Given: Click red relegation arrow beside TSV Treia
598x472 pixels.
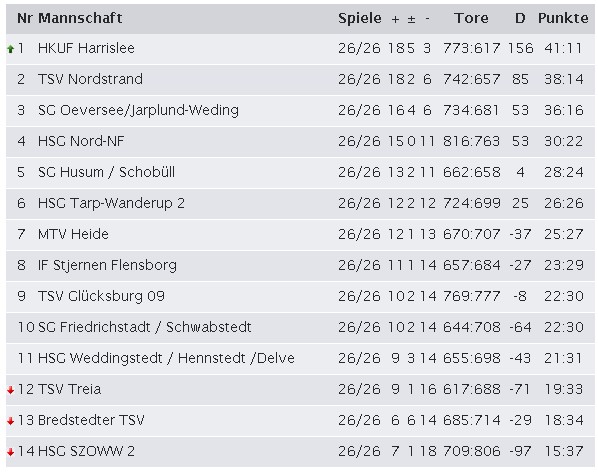Looking at the screenshot, I should point(11,390).
